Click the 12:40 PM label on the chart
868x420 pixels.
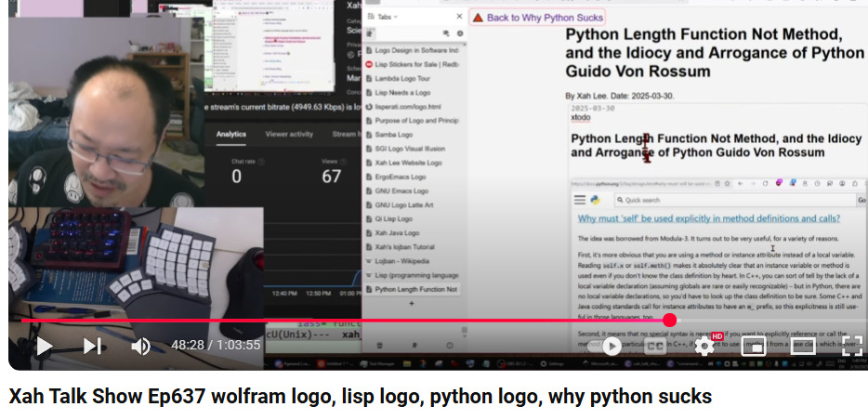point(284,294)
